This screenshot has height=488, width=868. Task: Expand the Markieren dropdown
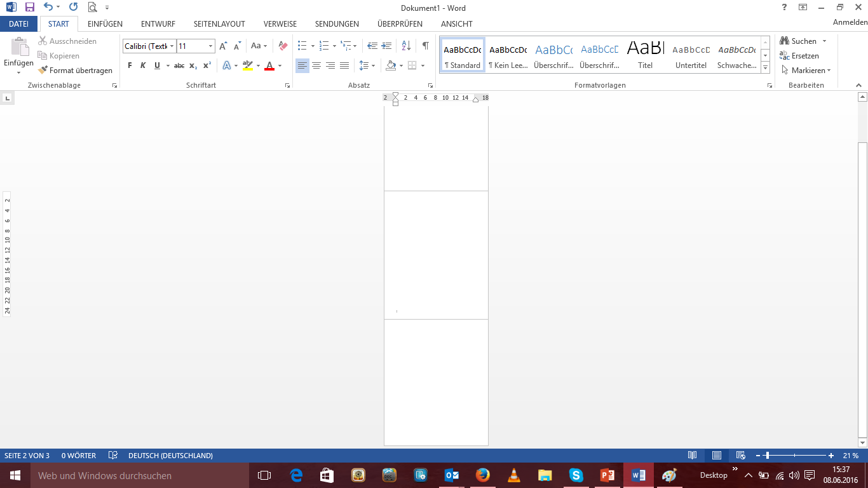point(829,71)
